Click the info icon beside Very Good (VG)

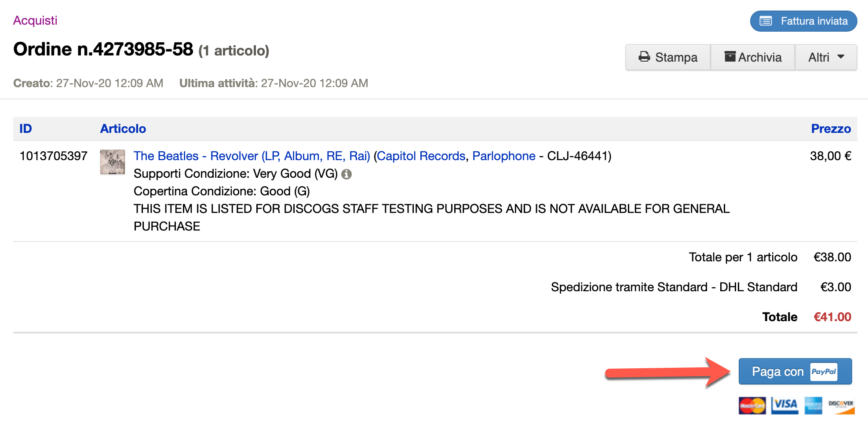[x=346, y=174]
